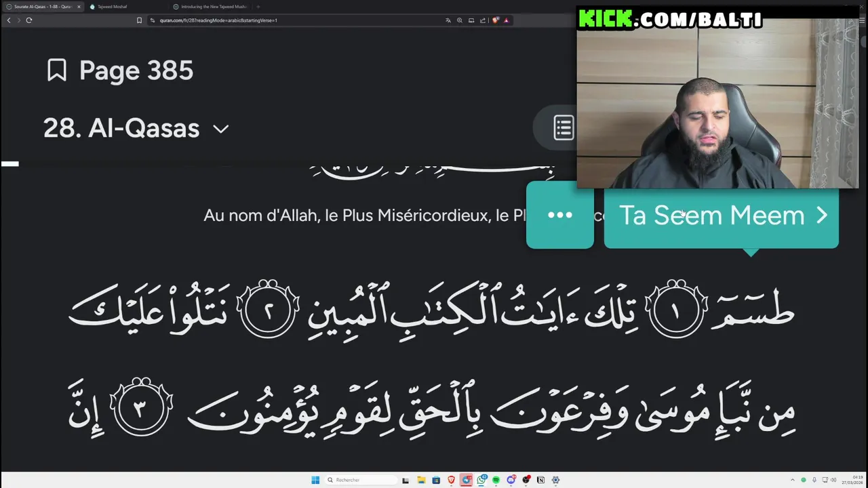Image resolution: width=868 pixels, height=488 pixels.
Task: Open the three-dots verse options button
Action: tap(560, 216)
